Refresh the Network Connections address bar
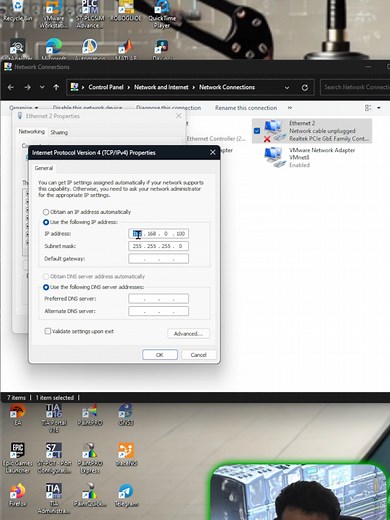 (x=305, y=87)
